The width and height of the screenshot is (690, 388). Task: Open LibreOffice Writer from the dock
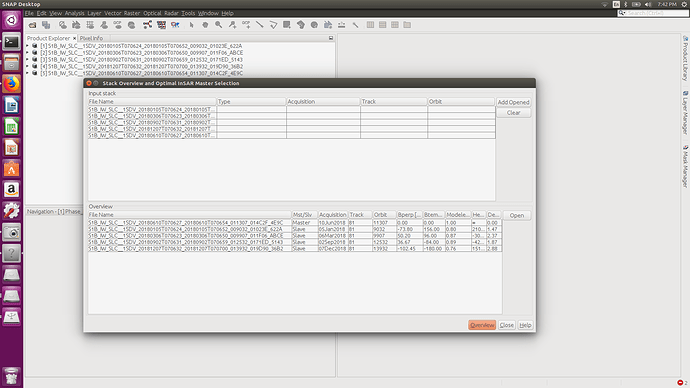[x=11, y=106]
